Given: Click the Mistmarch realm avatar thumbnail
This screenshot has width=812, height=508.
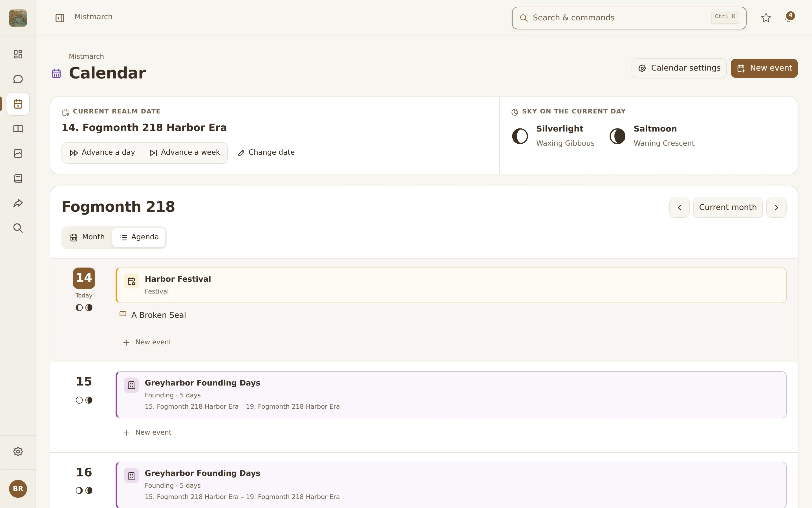Looking at the screenshot, I should point(18,18).
